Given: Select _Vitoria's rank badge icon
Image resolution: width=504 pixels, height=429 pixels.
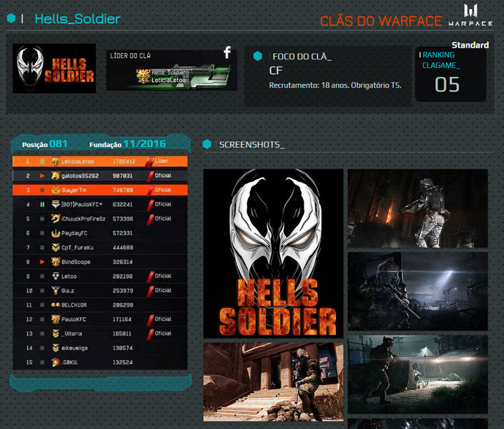Looking at the screenshot, I should pyautogui.click(x=55, y=334).
